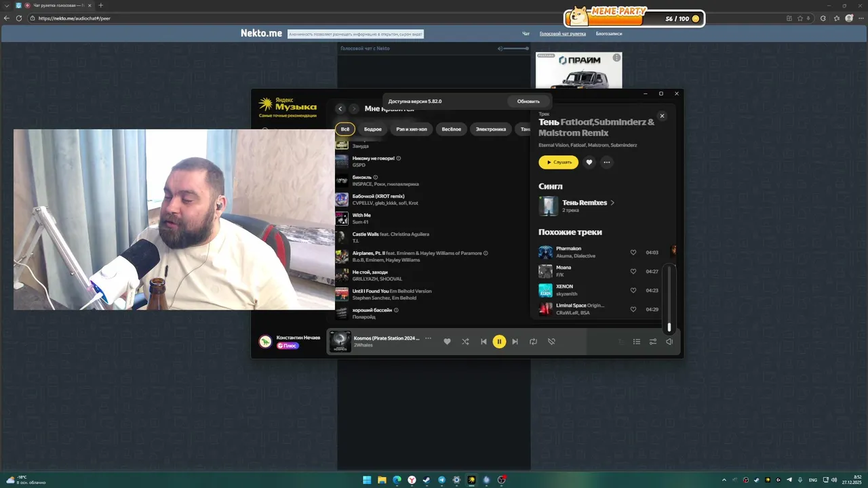Screen dimensions: 868x488
Task: Toggle repeat mode in the player bar
Action: click(533, 342)
